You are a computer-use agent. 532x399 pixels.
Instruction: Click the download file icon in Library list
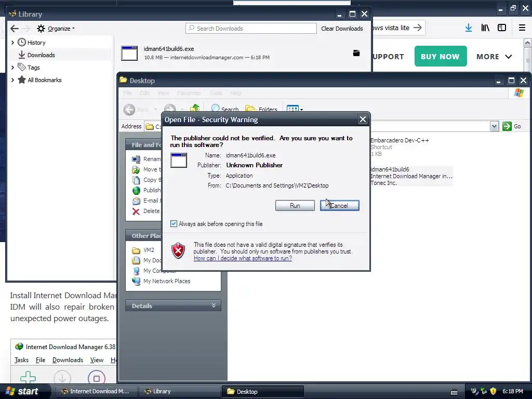tap(129, 54)
